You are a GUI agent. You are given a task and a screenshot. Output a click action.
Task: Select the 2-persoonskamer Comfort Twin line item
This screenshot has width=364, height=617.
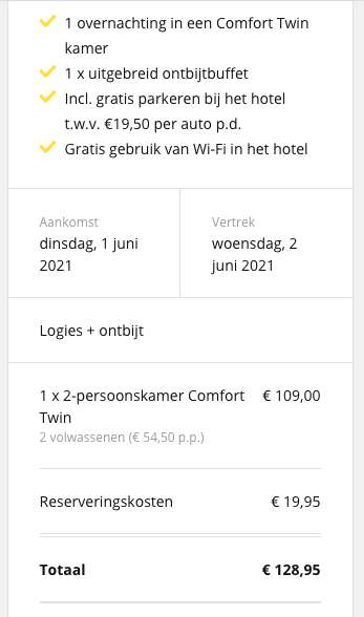pyautogui.click(x=142, y=406)
